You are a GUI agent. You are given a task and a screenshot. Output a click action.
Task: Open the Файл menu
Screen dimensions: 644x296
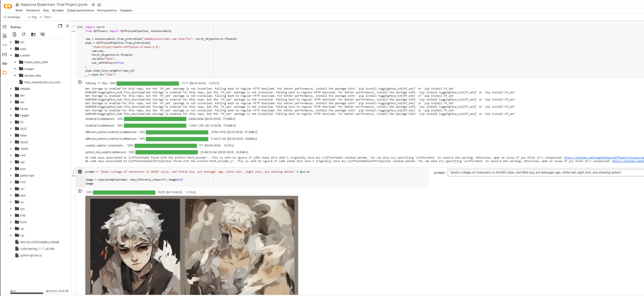tap(19, 10)
